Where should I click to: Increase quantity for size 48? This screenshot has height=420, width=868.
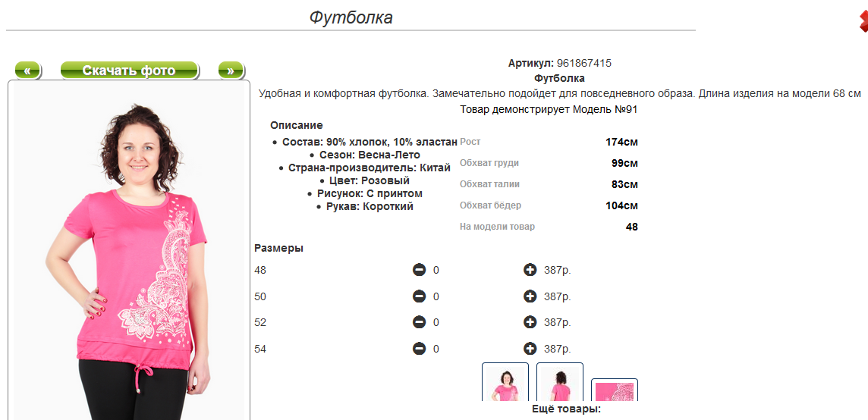(530, 270)
